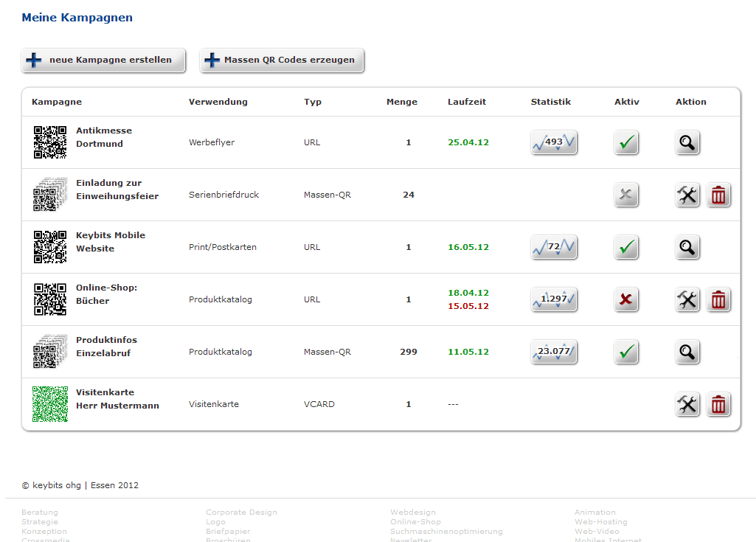Delete the Online-Shop: Bücher campaign

click(x=718, y=300)
